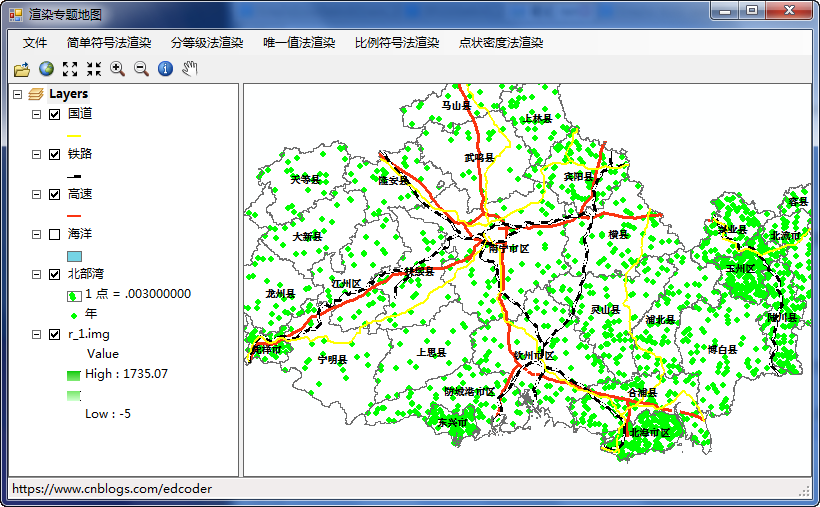This screenshot has height=507, width=820.
Task: Open the 分等级法渲染 menu
Action: (x=207, y=43)
